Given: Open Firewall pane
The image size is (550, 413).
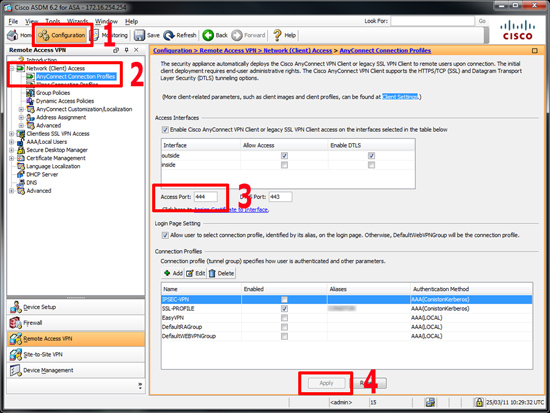Looking at the screenshot, I should click(76, 323).
